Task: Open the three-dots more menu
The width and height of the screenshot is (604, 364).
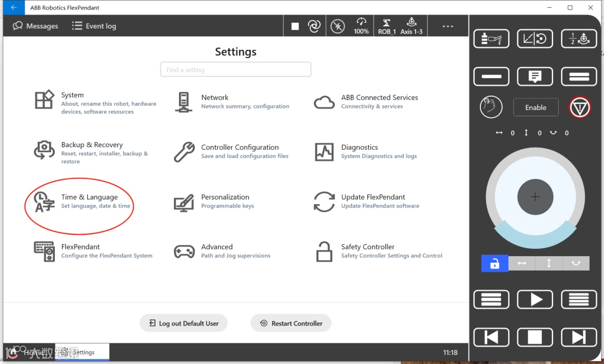Action: pos(448,26)
